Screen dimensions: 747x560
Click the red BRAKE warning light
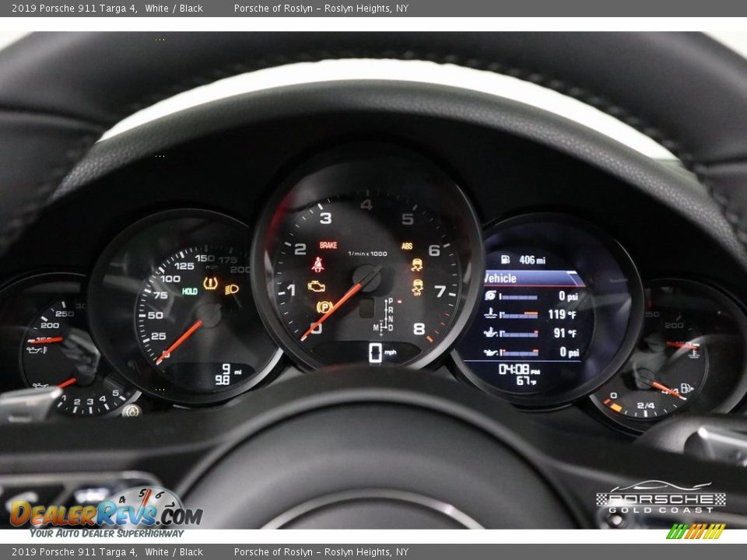click(328, 245)
